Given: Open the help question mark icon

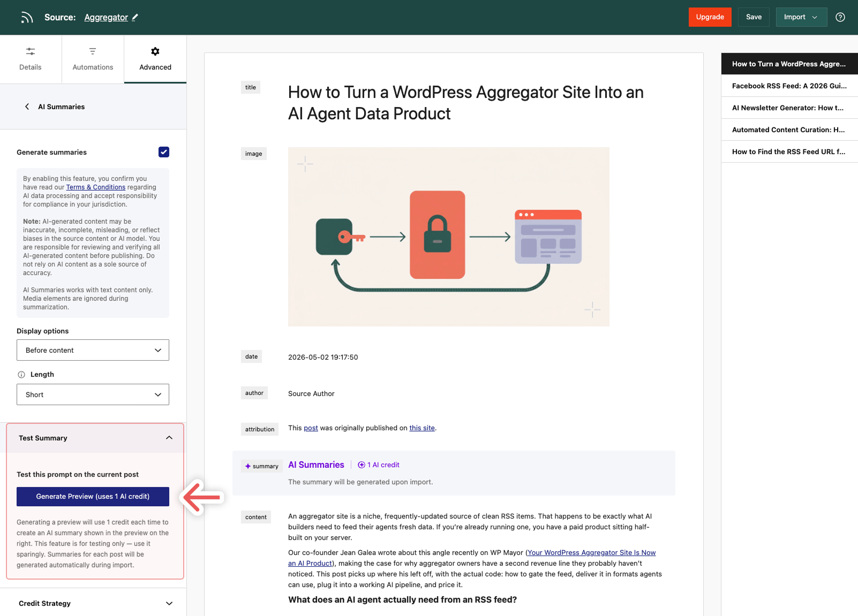Looking at the screenshot, I should 840,17.
